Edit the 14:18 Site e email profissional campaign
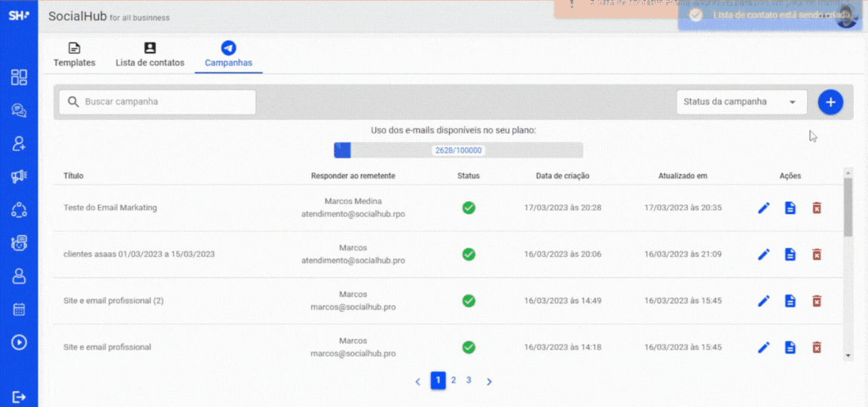This screenshot has height=407, width=868. point(764,347)
